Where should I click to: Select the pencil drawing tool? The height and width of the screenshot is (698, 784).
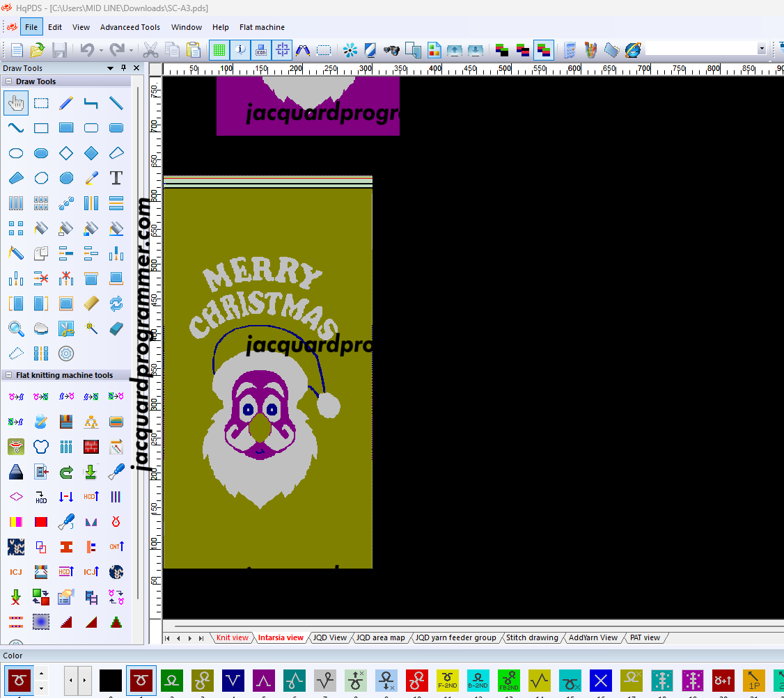pos(66,103)
